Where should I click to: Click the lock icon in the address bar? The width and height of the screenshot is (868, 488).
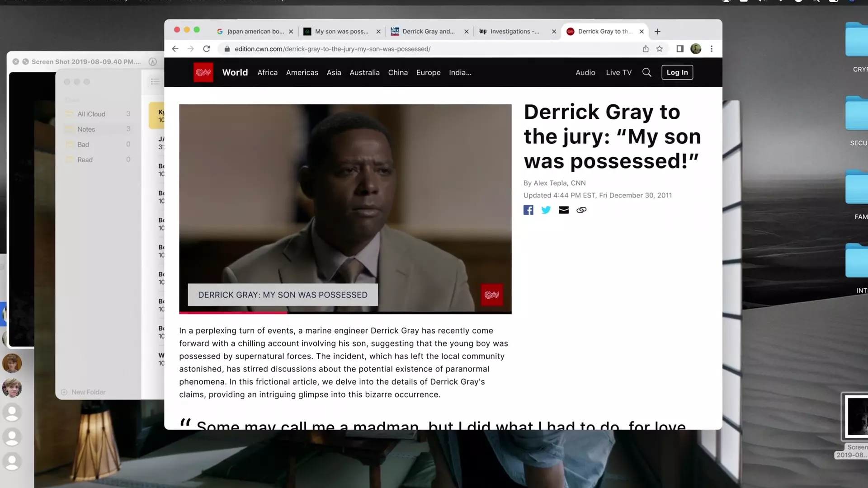pyautogui.click(x=227, y=49)
